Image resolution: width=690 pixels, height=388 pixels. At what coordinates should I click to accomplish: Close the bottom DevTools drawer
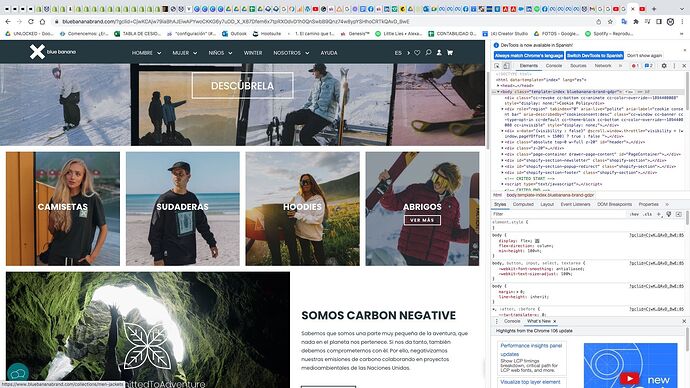tap(684, 322)
